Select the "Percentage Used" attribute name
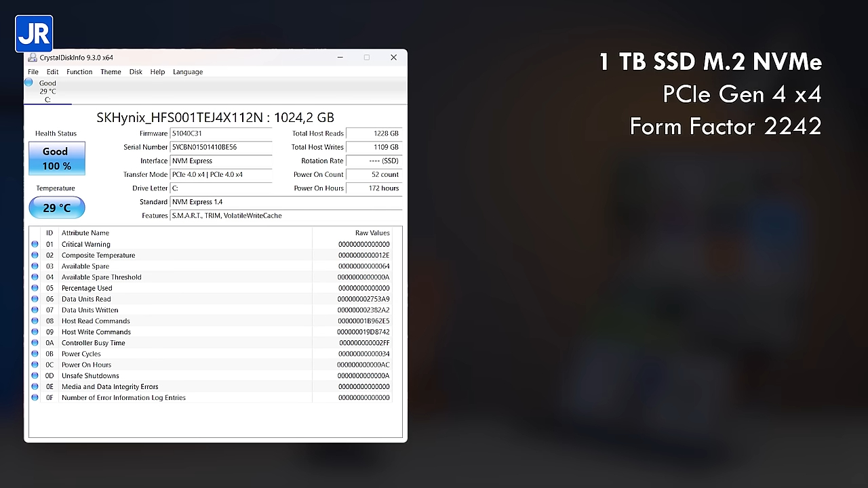 click(87, 288)
